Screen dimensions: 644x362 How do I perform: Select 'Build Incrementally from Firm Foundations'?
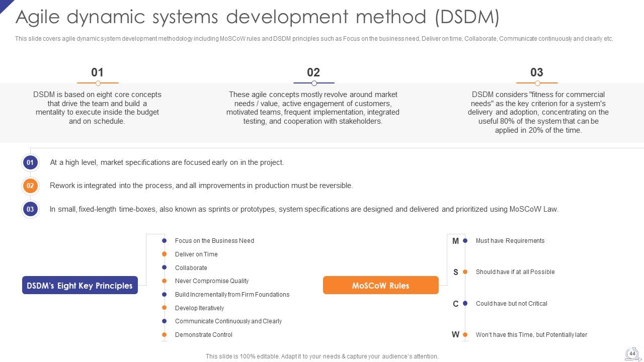pos(232,295)
